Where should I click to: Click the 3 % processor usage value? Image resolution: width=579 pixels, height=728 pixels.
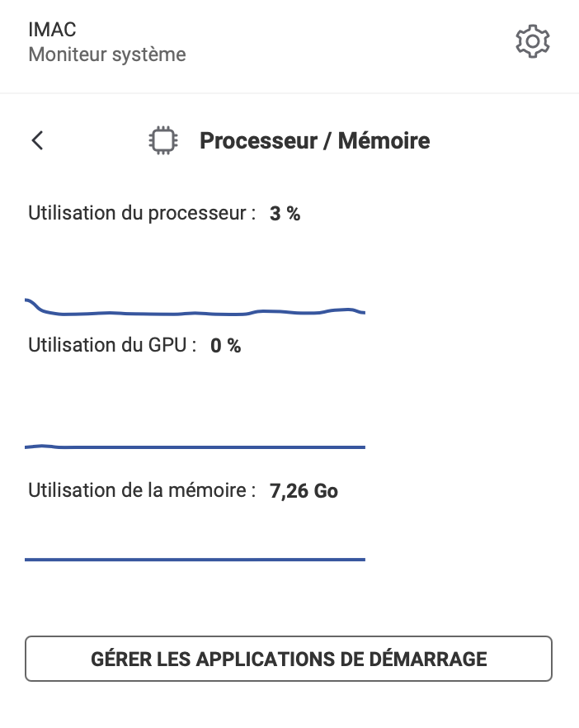(285, 214)
